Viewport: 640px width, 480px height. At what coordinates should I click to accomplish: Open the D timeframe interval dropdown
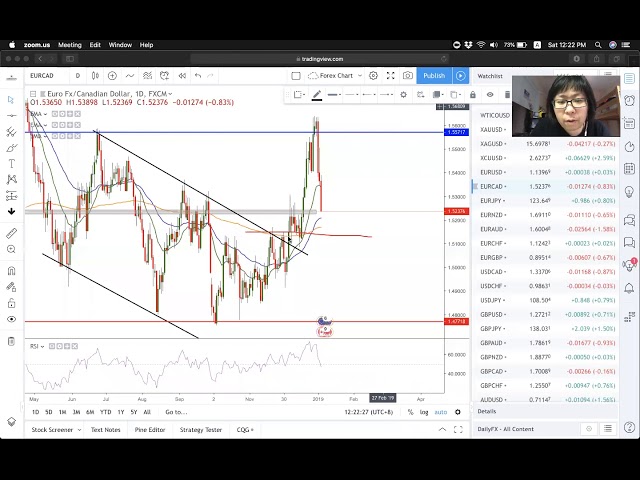pyautogui.click(x=77, y=76)
